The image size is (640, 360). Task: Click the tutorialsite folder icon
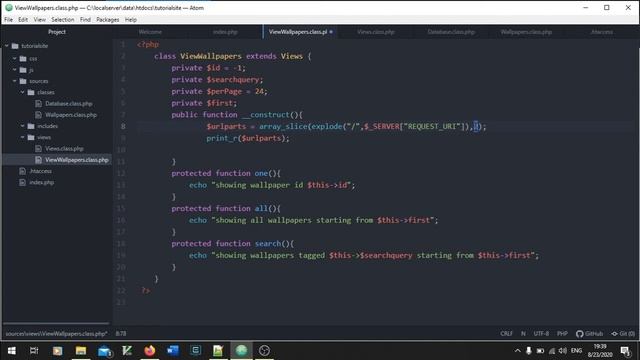tap(15, 46)
